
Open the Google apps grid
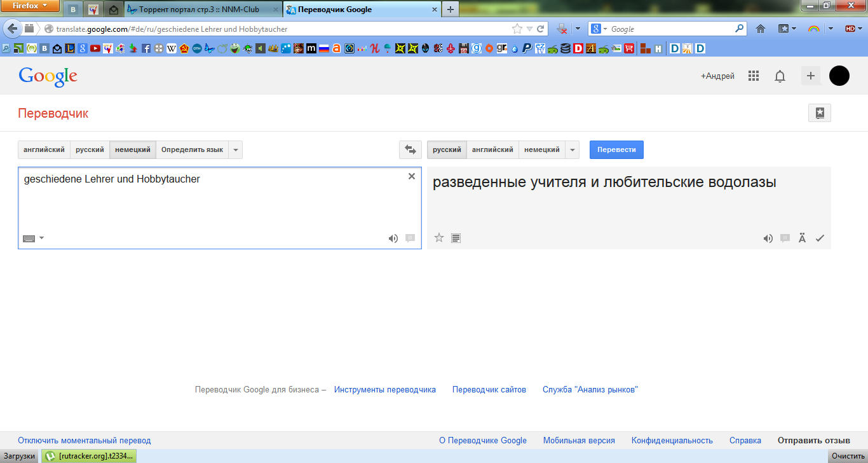(754, 76)
